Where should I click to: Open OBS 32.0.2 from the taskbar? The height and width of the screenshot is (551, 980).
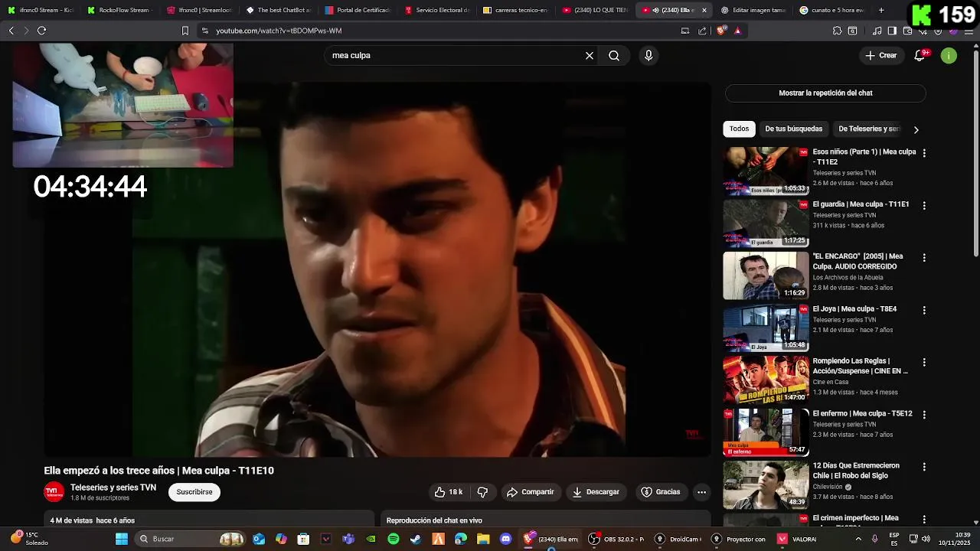[x=616, y=539]
